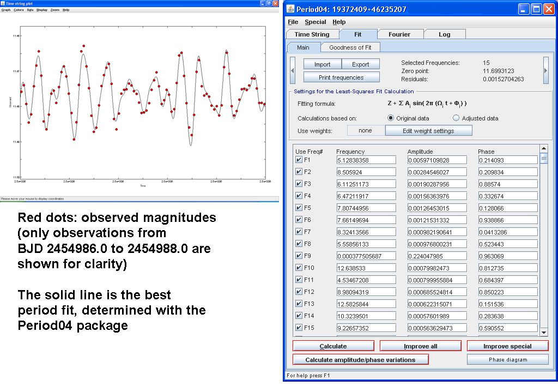Maximize the Period04 window
This screenshot has width=558, height=392.
(536, 9)
